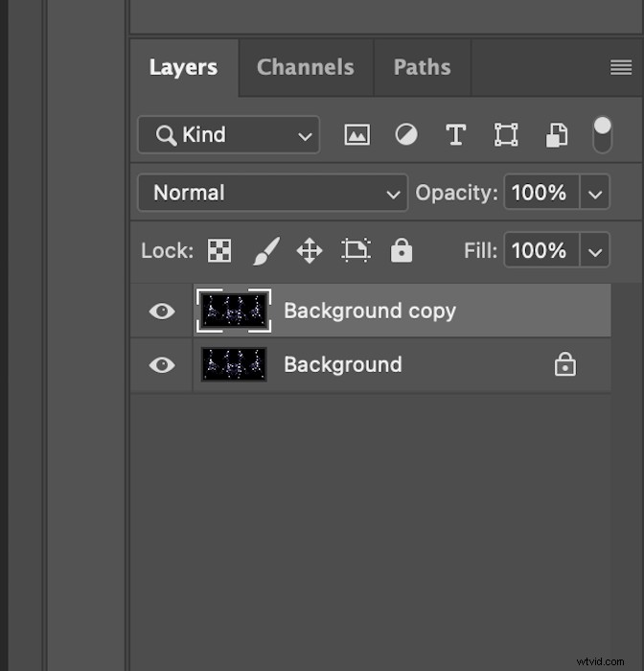644x671 pixels.
Task: Filter for smart objects icon
Action: click(557, 135)
